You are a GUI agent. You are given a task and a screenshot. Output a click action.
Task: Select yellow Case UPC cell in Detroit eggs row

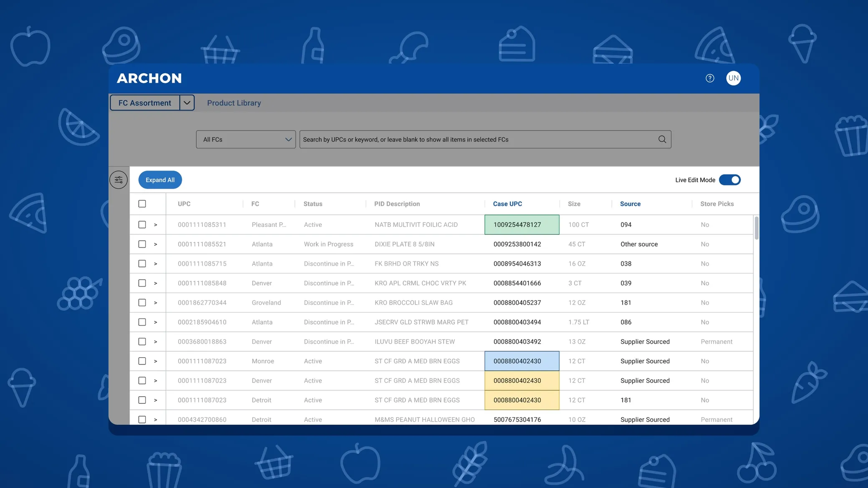pos(522,400)
